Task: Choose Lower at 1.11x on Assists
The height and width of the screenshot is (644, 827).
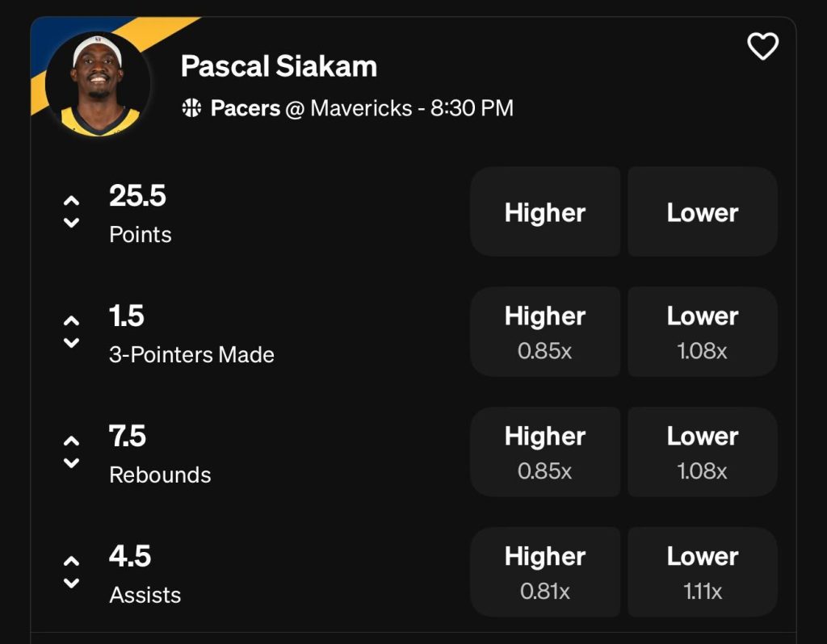Action: click(701, 571)
